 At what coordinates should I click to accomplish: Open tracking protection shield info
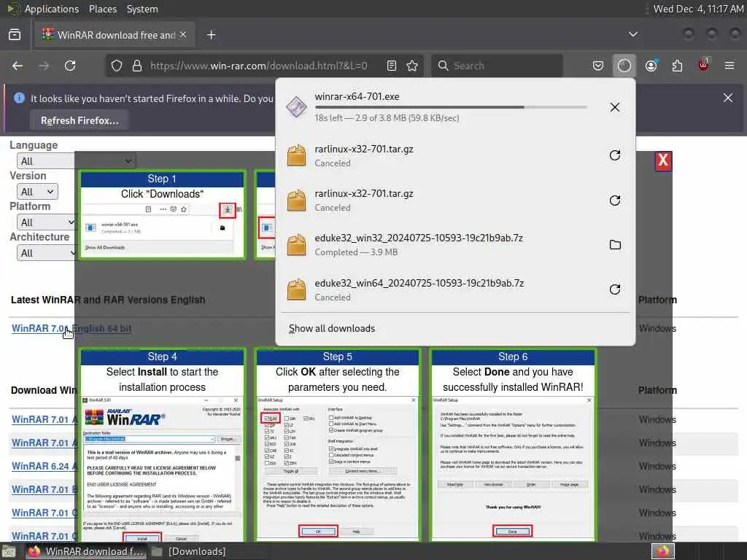pyautogui.click(x=117, y=66)
